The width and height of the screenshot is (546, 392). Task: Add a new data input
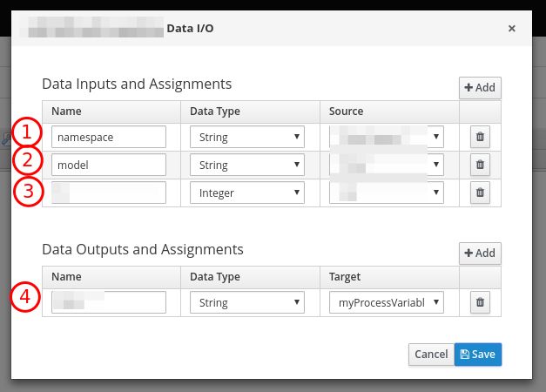(480, 87)
